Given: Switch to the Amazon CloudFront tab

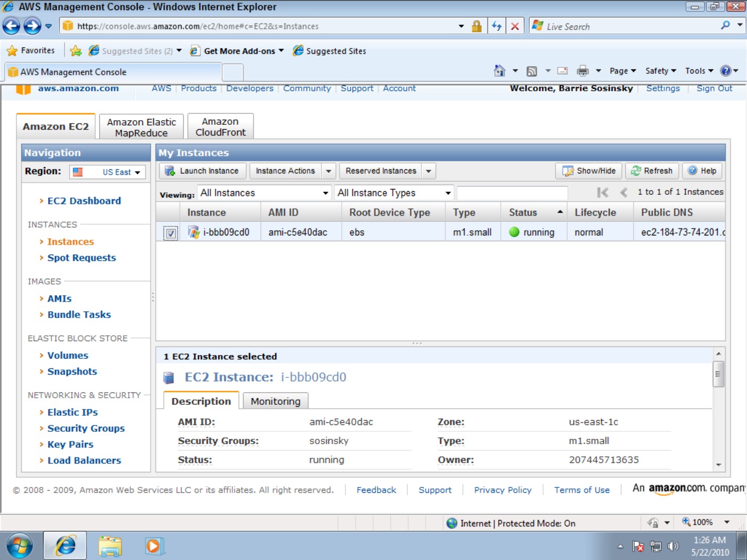Looking at the screenshot, I should [x=221, y=127].
